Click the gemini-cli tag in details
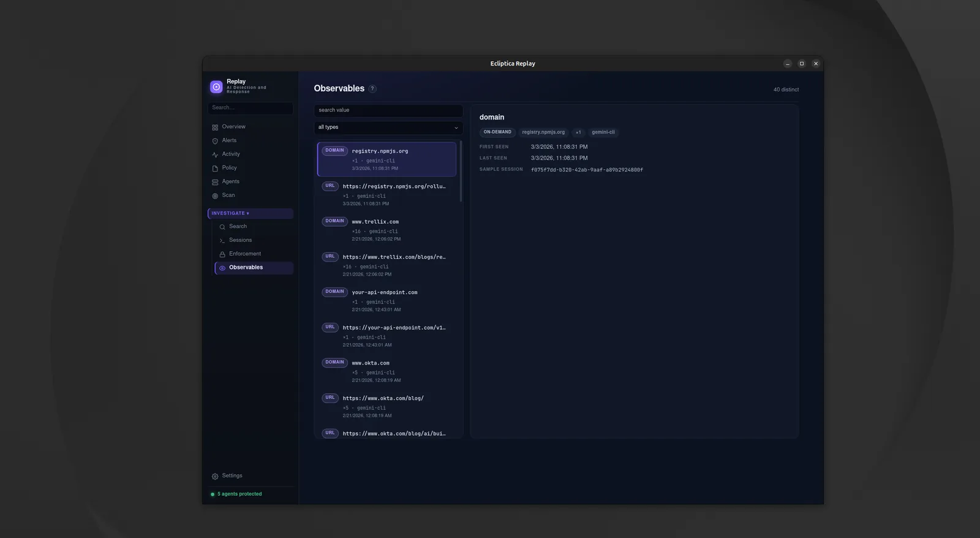Screen dimensions: 980x538 click(x=603, y=132)
